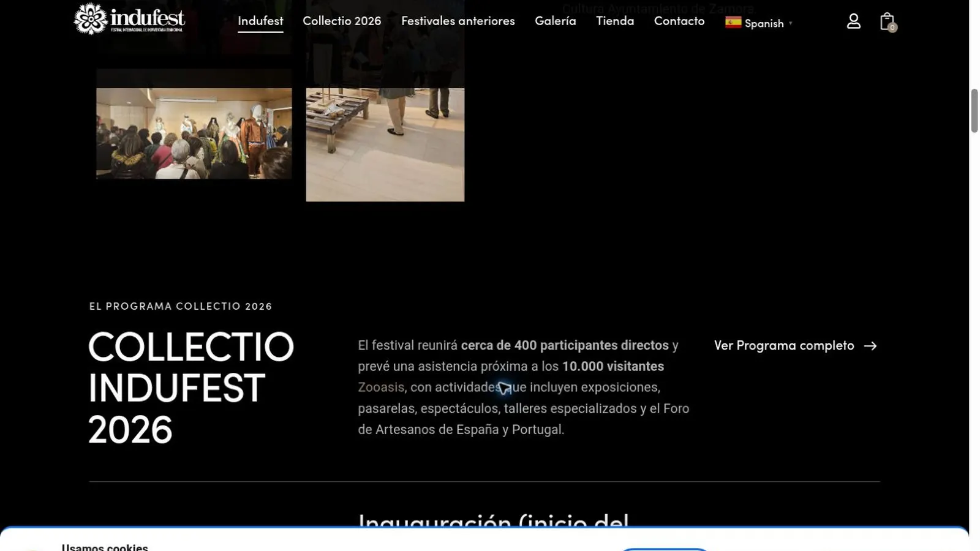Open the wooden pallet gallery photo

[385, 144]
